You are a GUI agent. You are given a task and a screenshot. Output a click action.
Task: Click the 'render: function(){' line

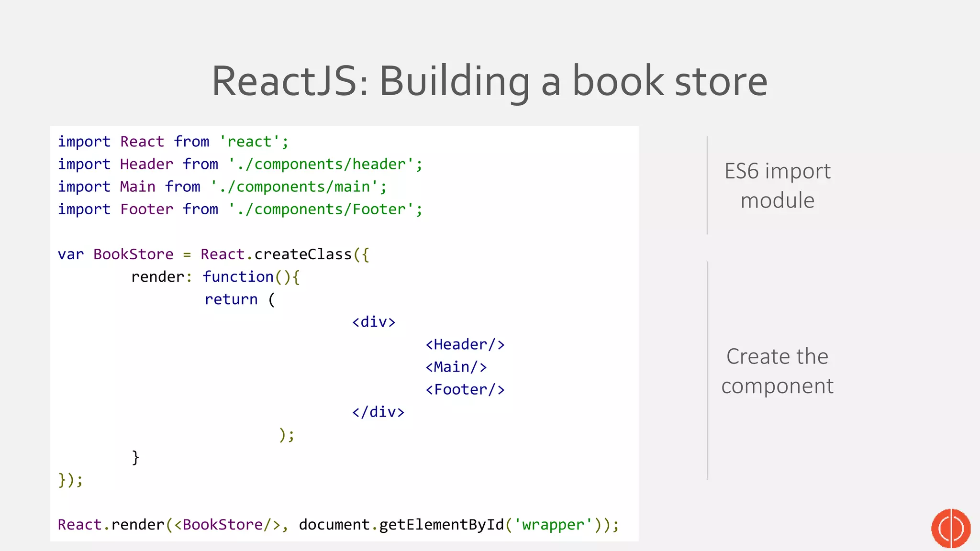point(216,276)
